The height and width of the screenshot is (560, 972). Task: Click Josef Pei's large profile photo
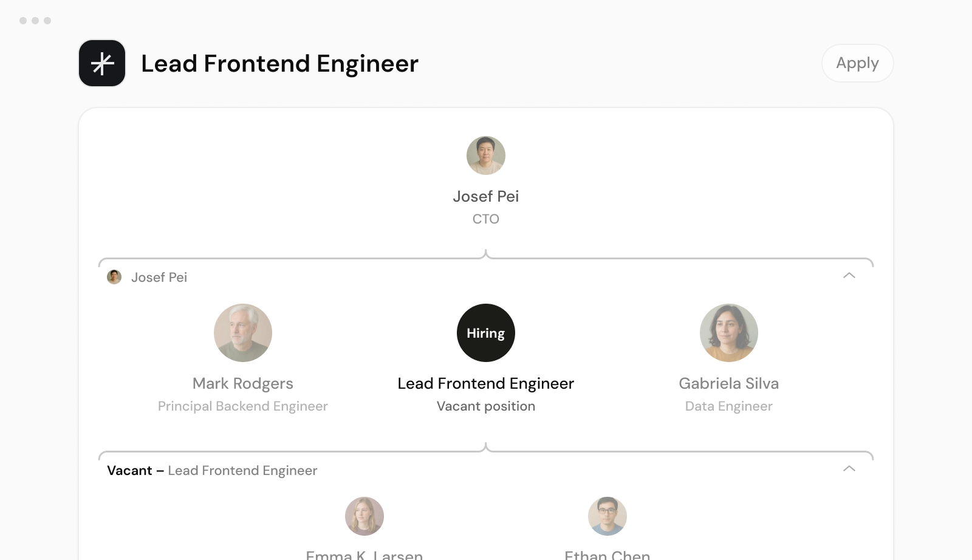point(486,155)
